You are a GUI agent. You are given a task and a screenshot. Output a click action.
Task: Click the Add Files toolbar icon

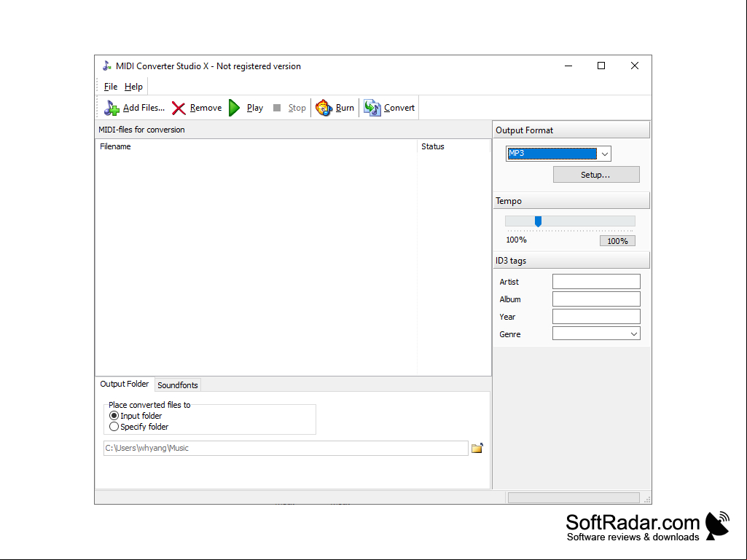(112, 108)
